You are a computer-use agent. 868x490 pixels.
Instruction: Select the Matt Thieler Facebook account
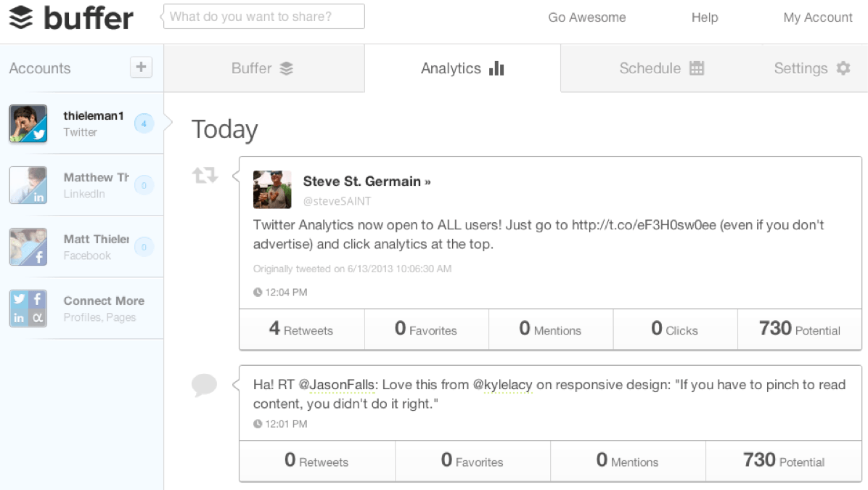(x=82, y=247)
